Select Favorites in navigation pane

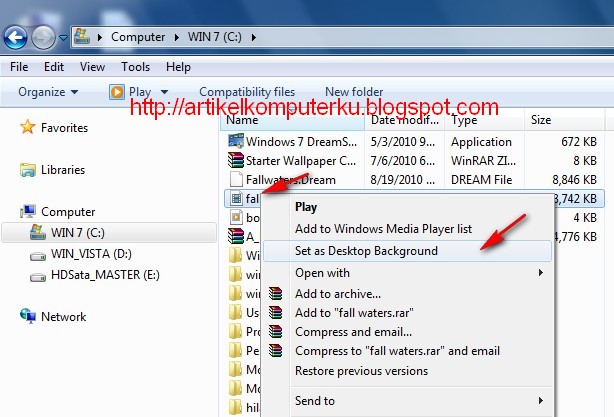[64, 128]
